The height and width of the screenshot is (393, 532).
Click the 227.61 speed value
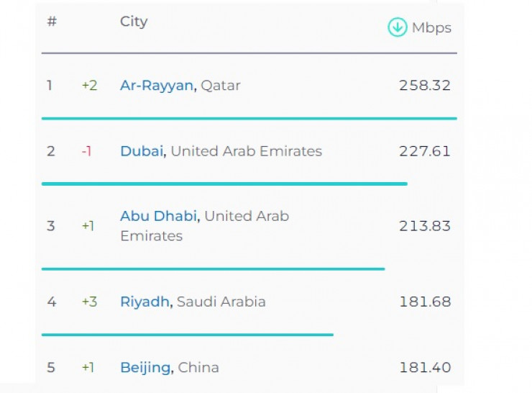pos(425,151)
